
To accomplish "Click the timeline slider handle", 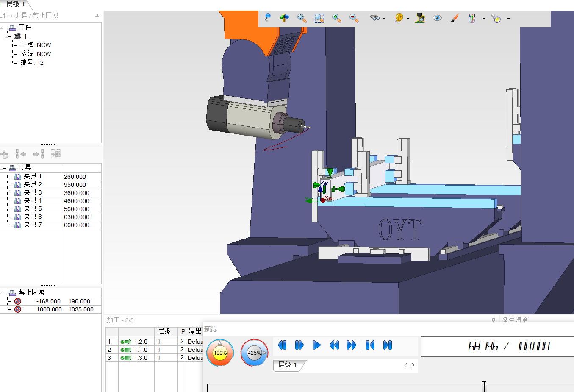I will pyautogui.click(x=484, y=386).
